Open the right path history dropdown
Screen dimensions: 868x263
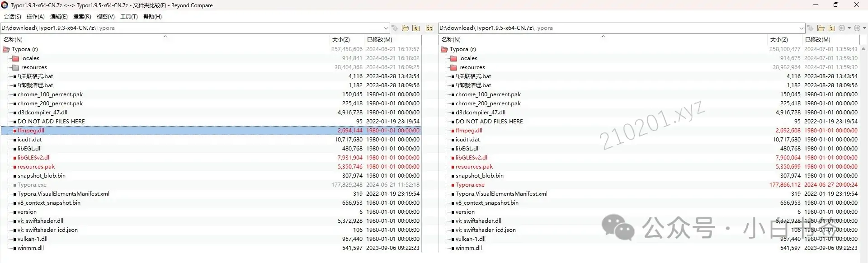coord(801,28)
